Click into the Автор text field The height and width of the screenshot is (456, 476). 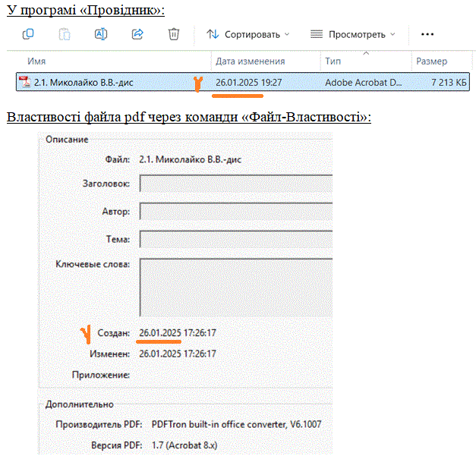pyautogui.click(x=236, y=212)
